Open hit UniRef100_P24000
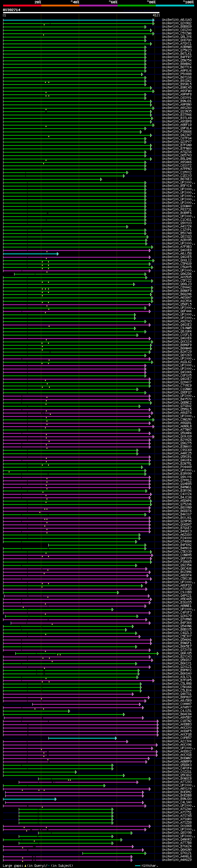The image size is (197, 868). (177, 539)
